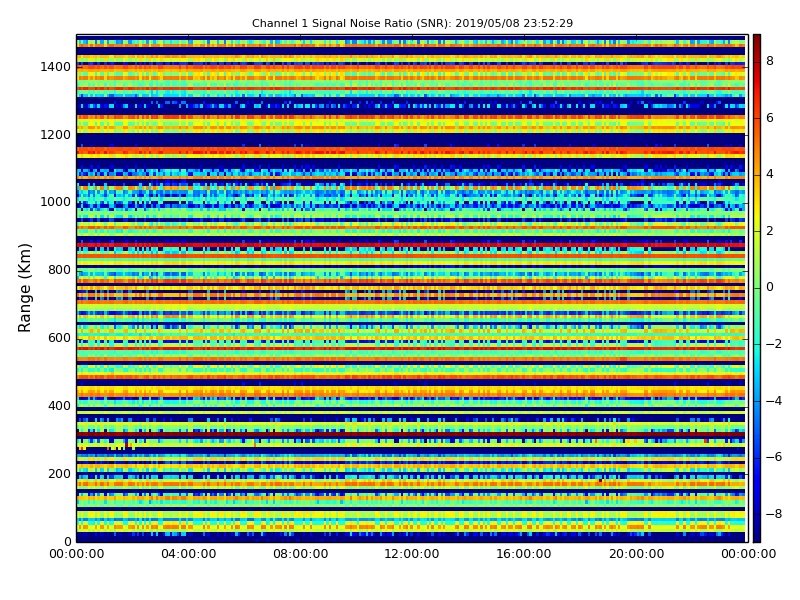Click the 1200 range tick label
800x600 pixels.
click(x=55, y=135)
